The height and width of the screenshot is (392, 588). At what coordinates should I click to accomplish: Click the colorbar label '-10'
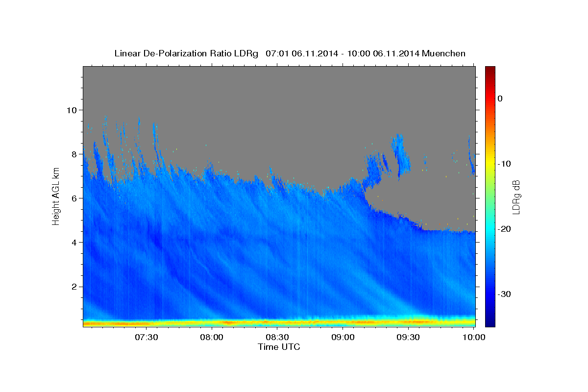tap(505, 164)
